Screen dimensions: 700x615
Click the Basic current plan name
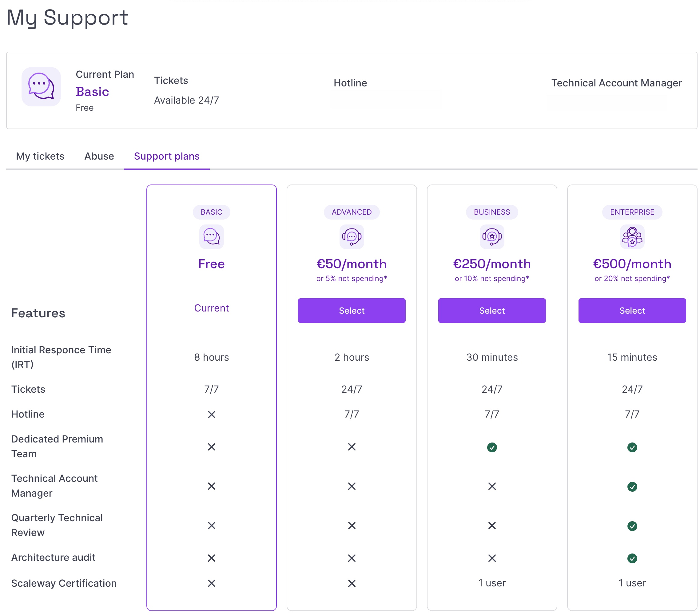pos(92,92)
